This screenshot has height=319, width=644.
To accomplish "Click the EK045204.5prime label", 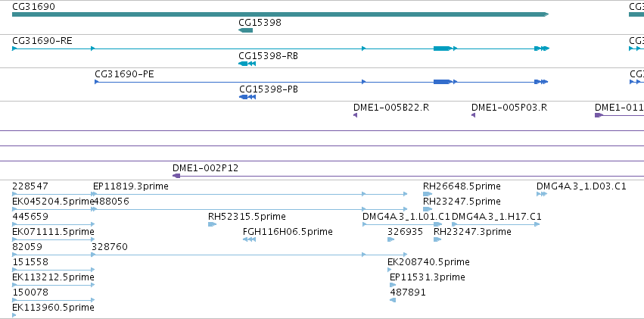I will (x=54, y=202).
